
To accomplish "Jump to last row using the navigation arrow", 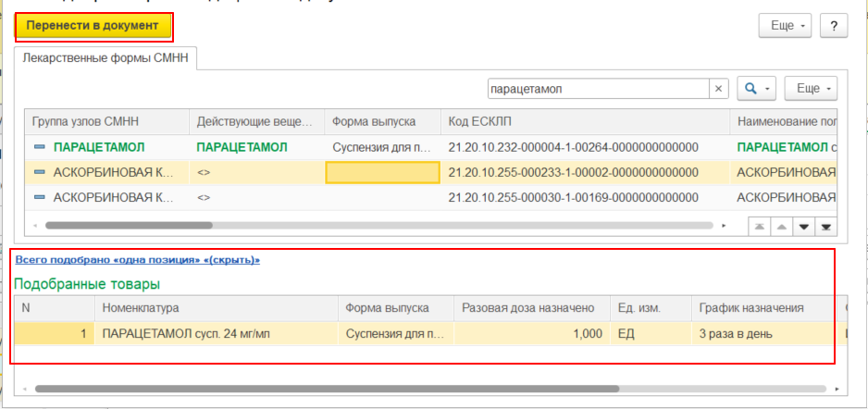I will pyautogui.click(x=825, y=226).
